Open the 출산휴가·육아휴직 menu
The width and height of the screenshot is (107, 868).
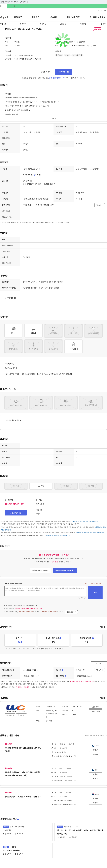(97, 17)
